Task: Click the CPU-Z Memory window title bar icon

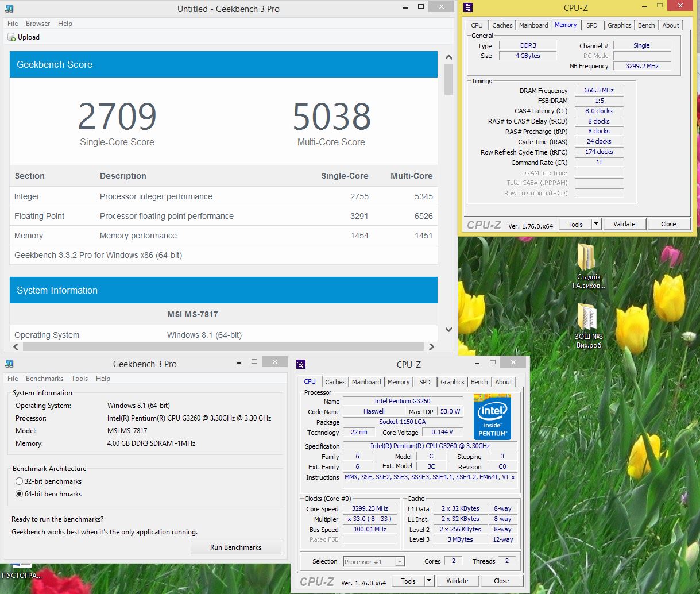Action: pos(468,7)
